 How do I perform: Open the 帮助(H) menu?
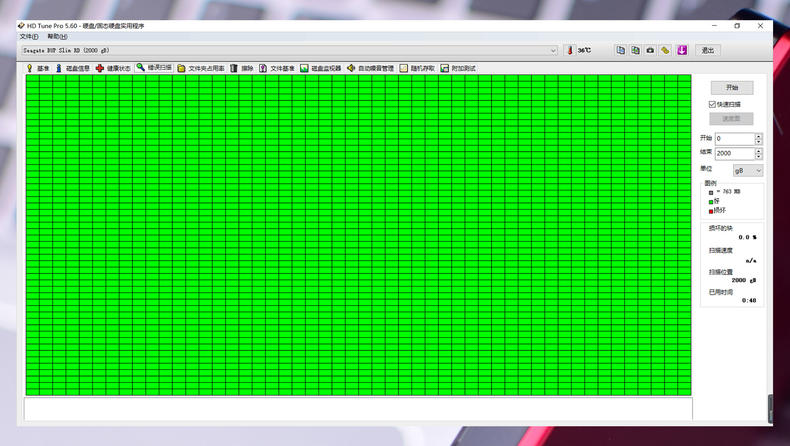click(57, 36)
